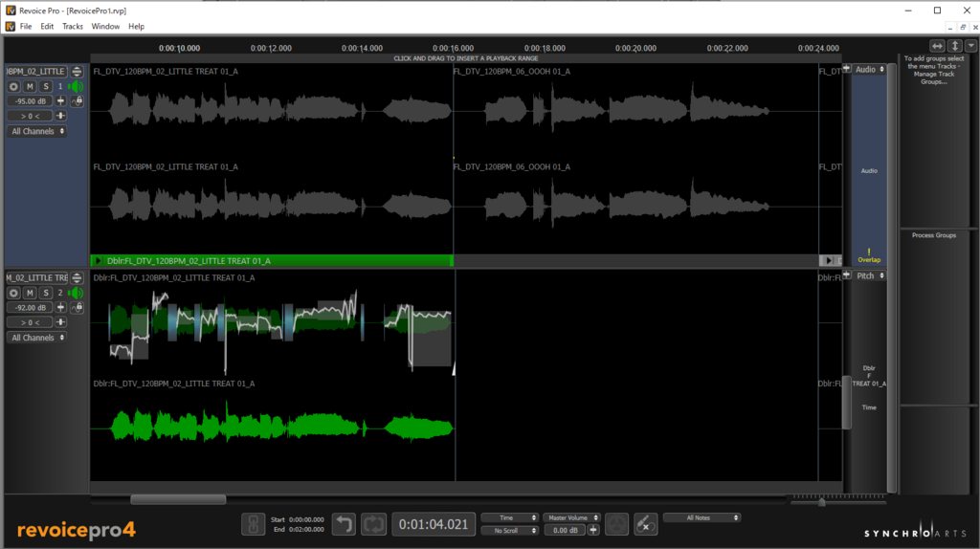This screenshot has width=980, height=549.
Task: Open the Master Volume dropdown
Action: click(571, 517)
